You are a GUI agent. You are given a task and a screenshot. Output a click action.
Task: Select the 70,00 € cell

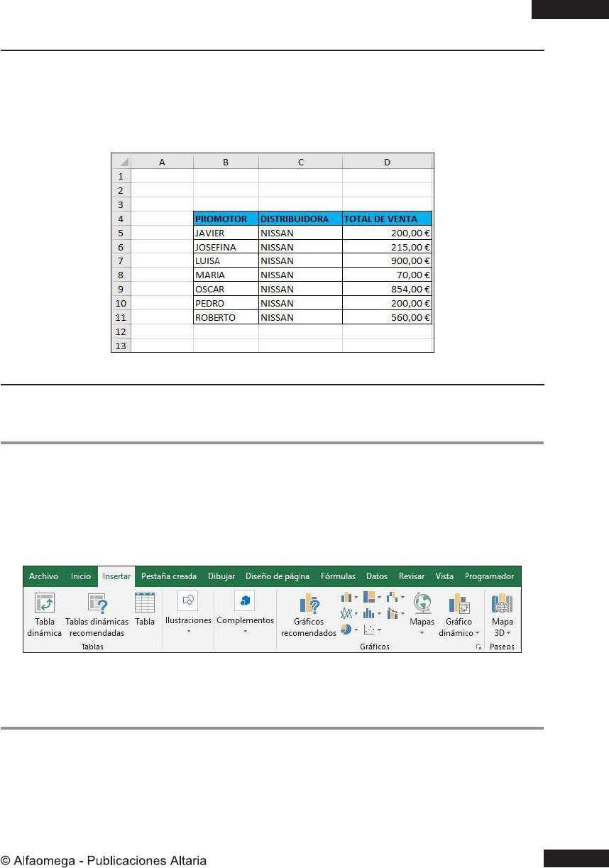(388, 275)
